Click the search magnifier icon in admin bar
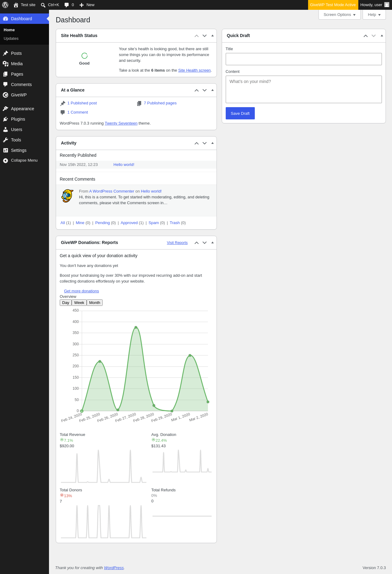This screenshot has width=392, height=574. pyautogui.click(x=43, y=5)
